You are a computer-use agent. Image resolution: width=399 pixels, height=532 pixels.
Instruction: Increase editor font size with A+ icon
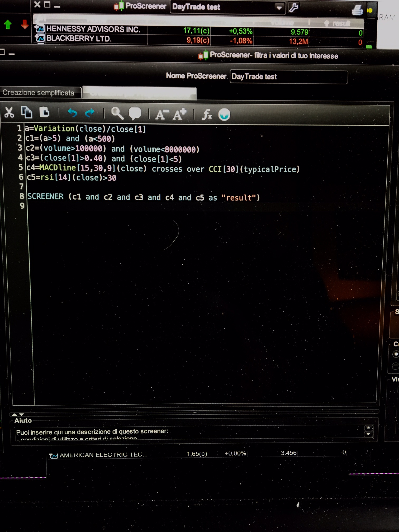(179, 114)
